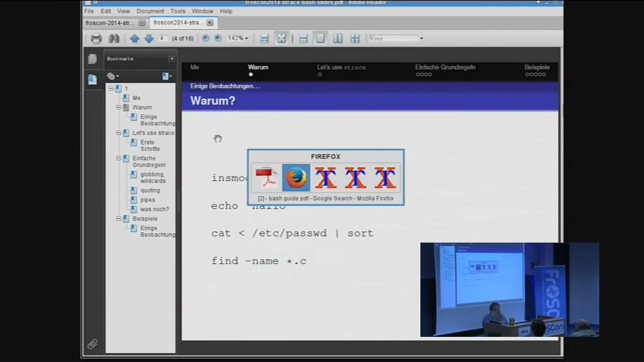Click the bookmark icon beside pipes
The width and height of the screenshot is (644, 362).
[x=134, y=199]
